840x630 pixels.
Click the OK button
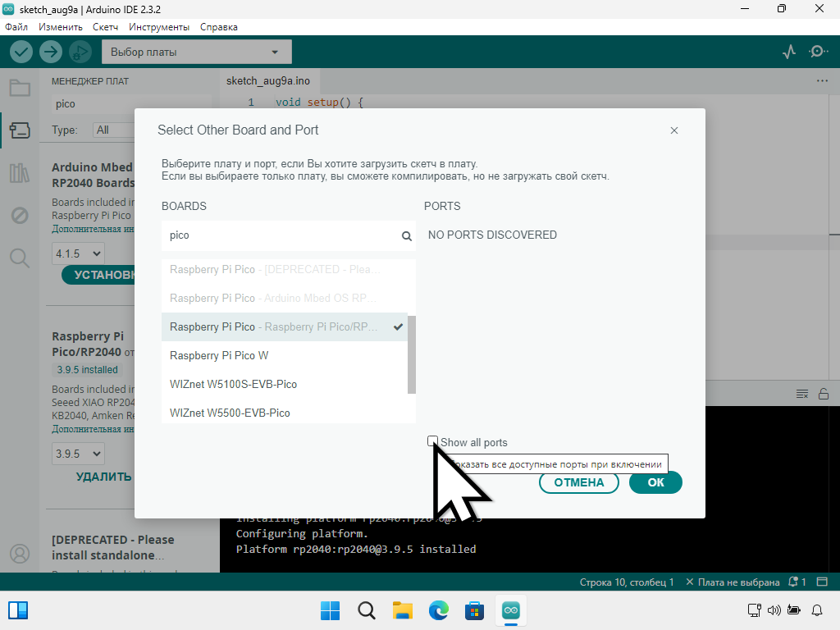(x=655, y=482)
